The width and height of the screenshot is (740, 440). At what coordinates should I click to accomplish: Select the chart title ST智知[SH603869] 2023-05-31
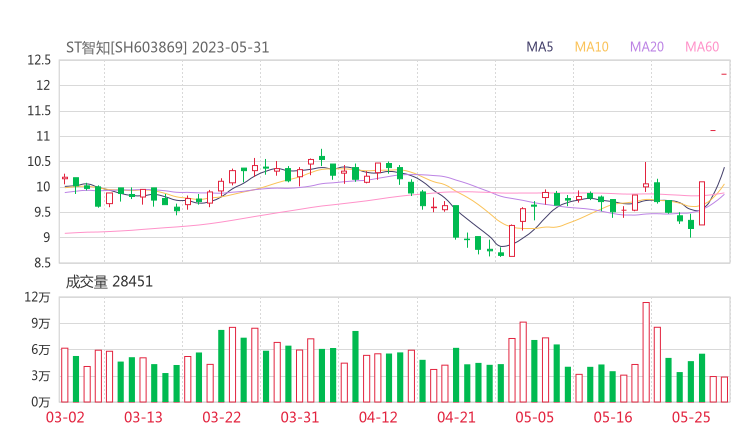168,48
